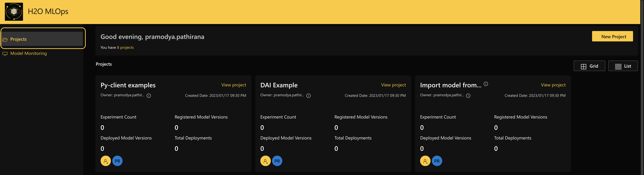This screenshot has height=175, width=644.
Task: Click Total Deployments label on DAI Example
Action: click(353, 138)
